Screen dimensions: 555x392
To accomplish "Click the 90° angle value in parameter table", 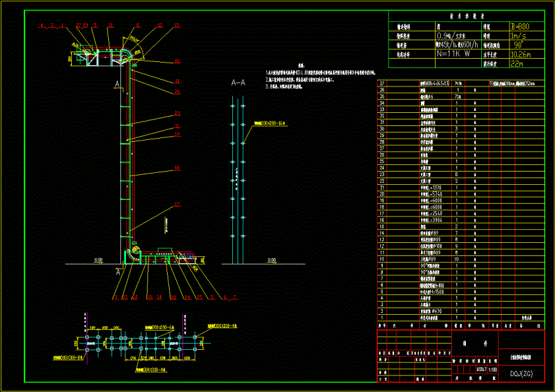I will click(518, 45).
